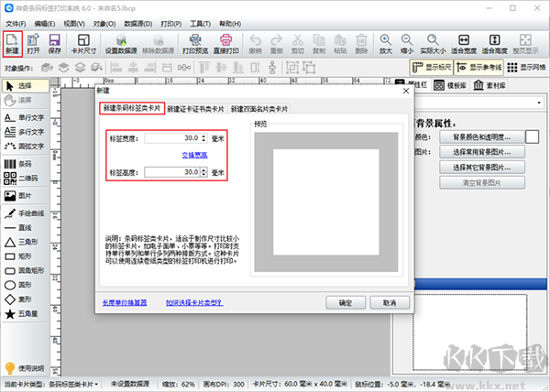Open the 视图(V) menu
The width and height of the screenshot is (550, 392).
click(x=74, y=24)
